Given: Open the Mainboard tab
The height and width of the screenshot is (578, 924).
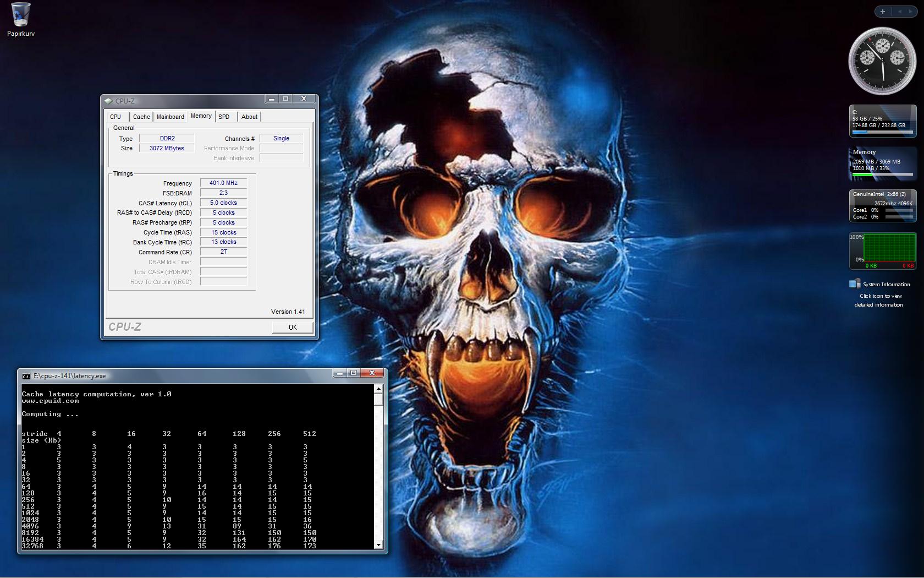Looking at the screenshot, I should coord(170,117).
